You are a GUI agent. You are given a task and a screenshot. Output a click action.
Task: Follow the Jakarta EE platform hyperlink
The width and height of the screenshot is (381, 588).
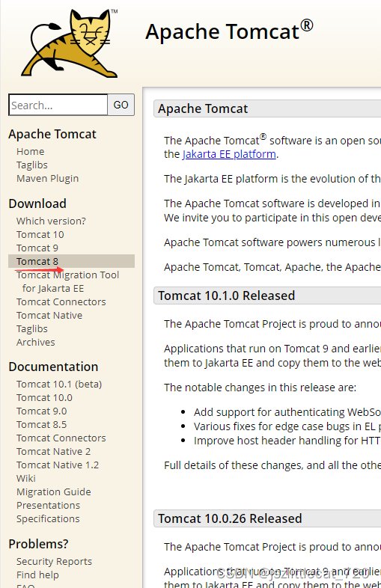(229, 154)
